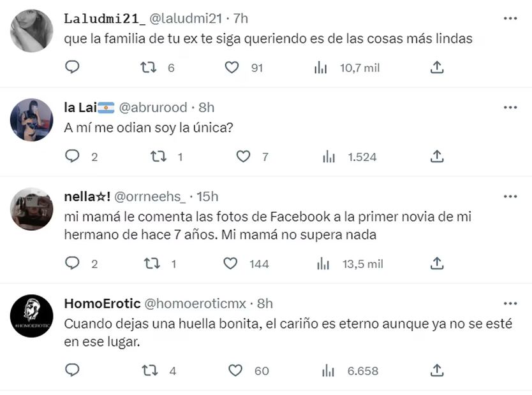The height and width of the screenshot is (395, 532).
Task: Share HomoErotic's tweet
Action: [x=436, y=370]
